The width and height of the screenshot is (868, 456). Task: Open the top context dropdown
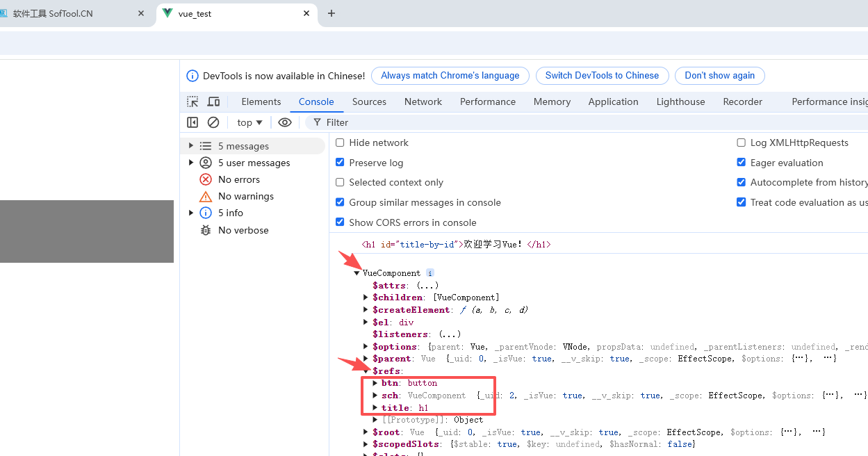pos(249,122)
